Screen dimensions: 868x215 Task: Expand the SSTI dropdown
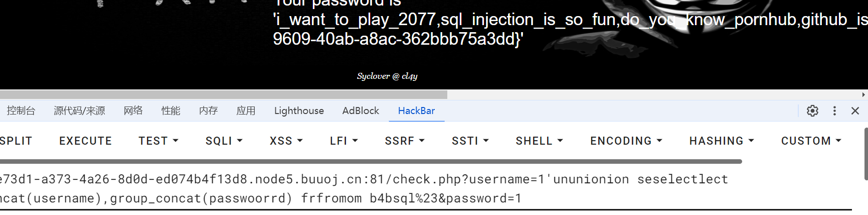[470, 141]
